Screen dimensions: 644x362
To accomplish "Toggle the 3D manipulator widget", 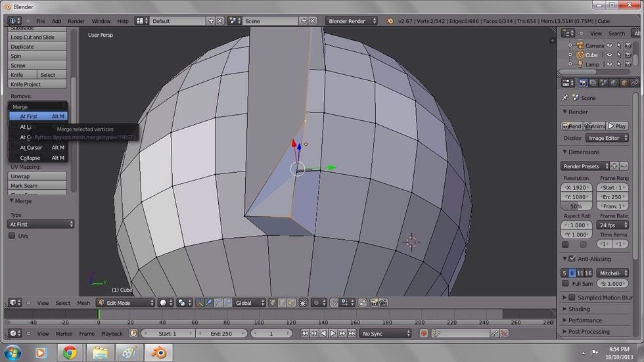I will (x=200, y=303).
